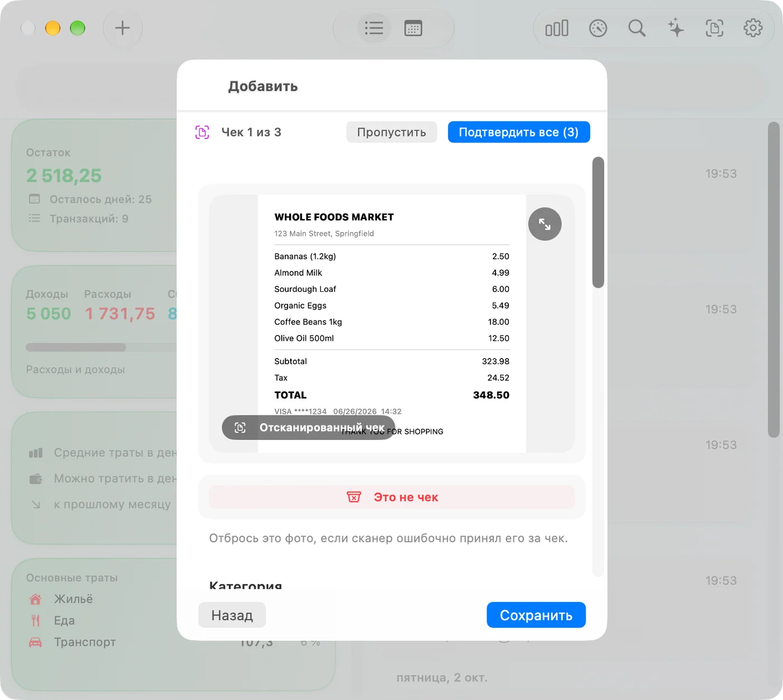
Task: Select the 'Еда' category row
Action: pyautogui.click(x=101, y=621)
